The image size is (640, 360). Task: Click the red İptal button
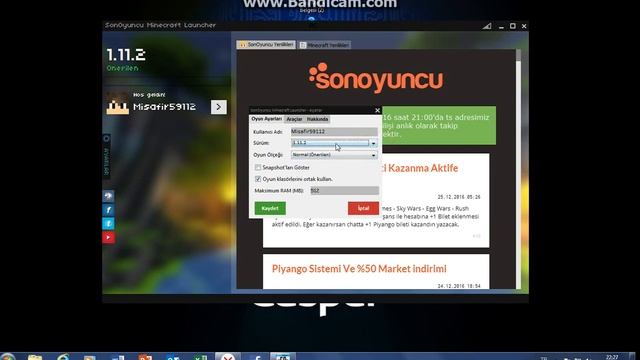click(363, 208)
